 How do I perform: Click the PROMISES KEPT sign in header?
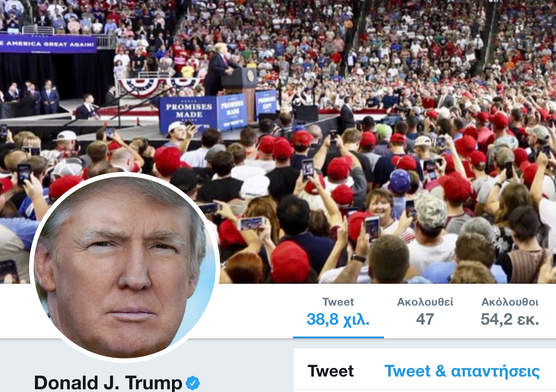266,102
